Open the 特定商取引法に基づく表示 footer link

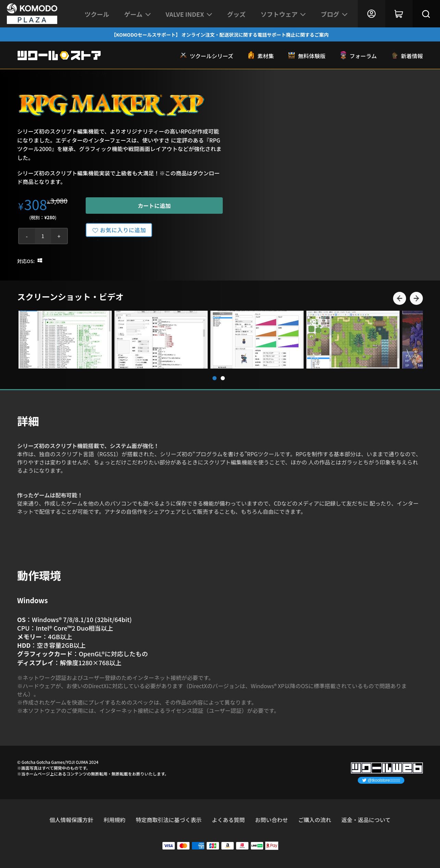(x=169, y=820)
